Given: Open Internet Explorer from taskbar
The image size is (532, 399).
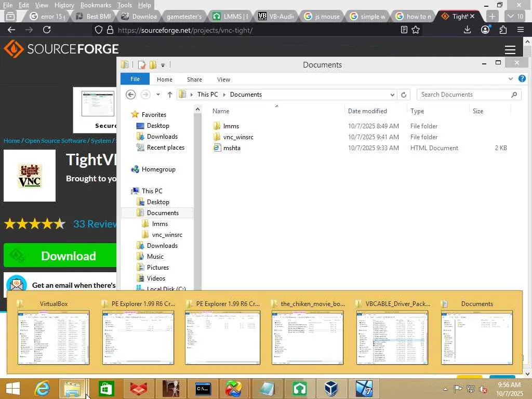Looking at the screenshot, I should tap(43, 389).
